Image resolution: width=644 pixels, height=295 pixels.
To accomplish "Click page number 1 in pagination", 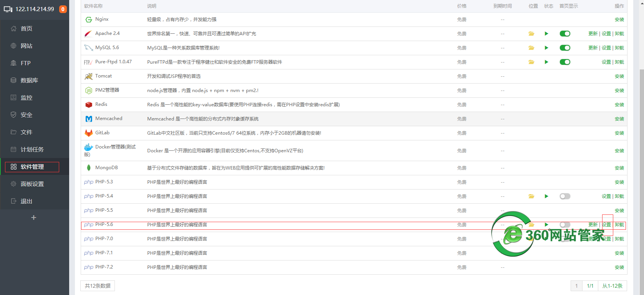I will coord(576,286).
